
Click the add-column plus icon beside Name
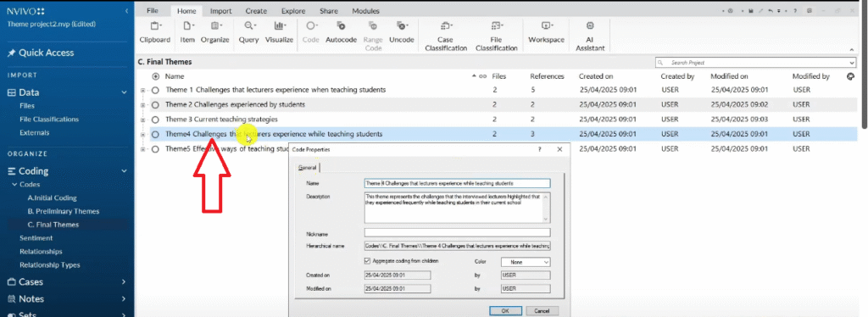156,76
